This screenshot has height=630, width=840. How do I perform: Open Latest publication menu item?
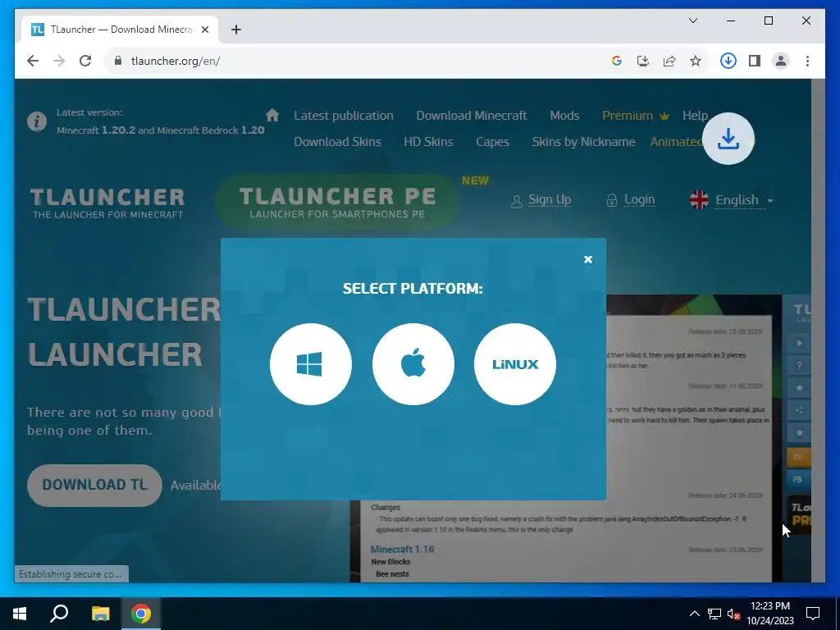344,116
